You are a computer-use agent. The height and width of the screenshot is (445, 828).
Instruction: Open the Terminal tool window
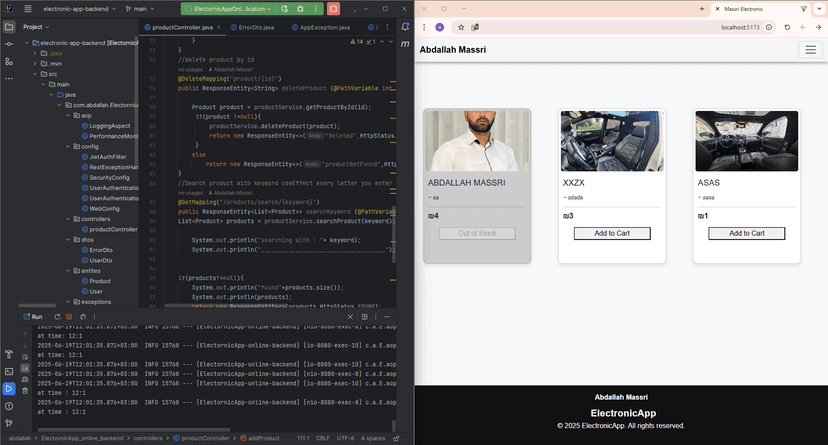coord(9,372)
